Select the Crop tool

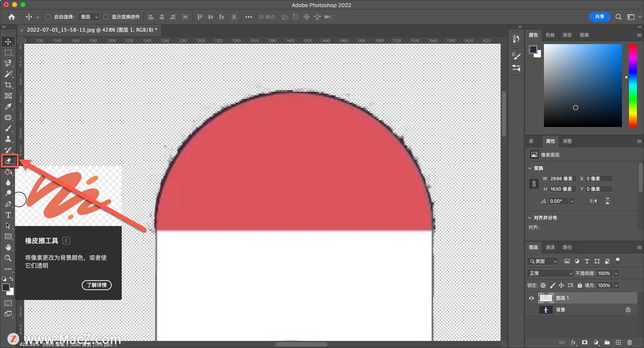(8, 85)
